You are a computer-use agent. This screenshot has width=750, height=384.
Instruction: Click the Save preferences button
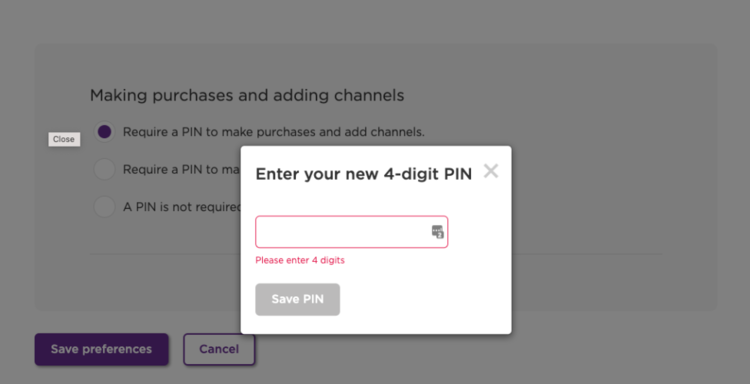pyautogui.click(x=101, y=349)
